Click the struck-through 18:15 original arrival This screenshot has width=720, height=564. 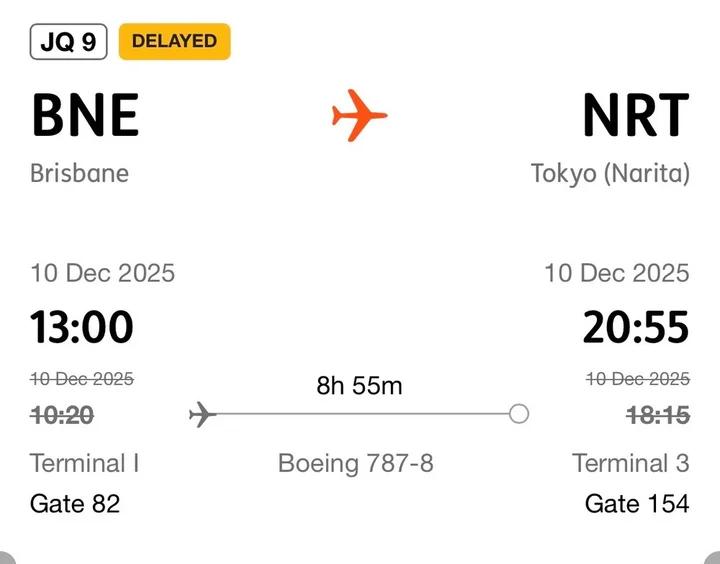[x=656, y=415]
